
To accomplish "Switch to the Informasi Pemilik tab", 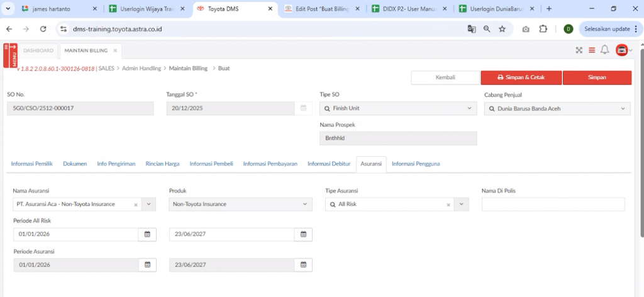I will (x=31, y=164).
